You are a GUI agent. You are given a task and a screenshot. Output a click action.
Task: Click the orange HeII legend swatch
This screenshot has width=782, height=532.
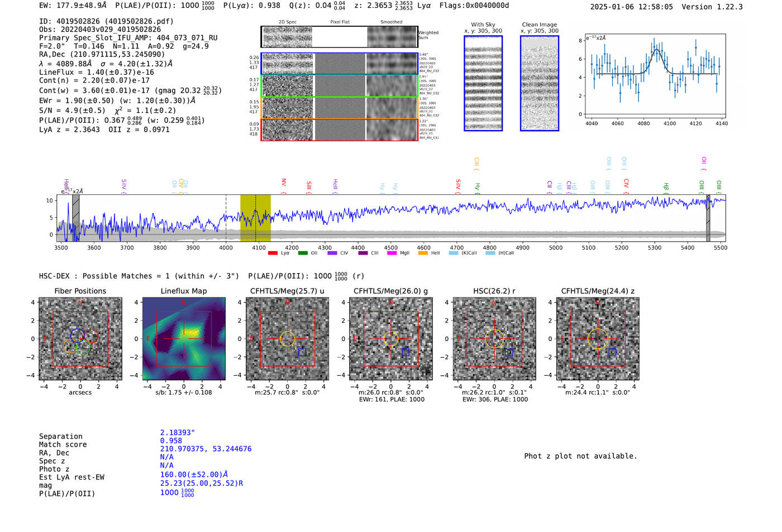423,253
